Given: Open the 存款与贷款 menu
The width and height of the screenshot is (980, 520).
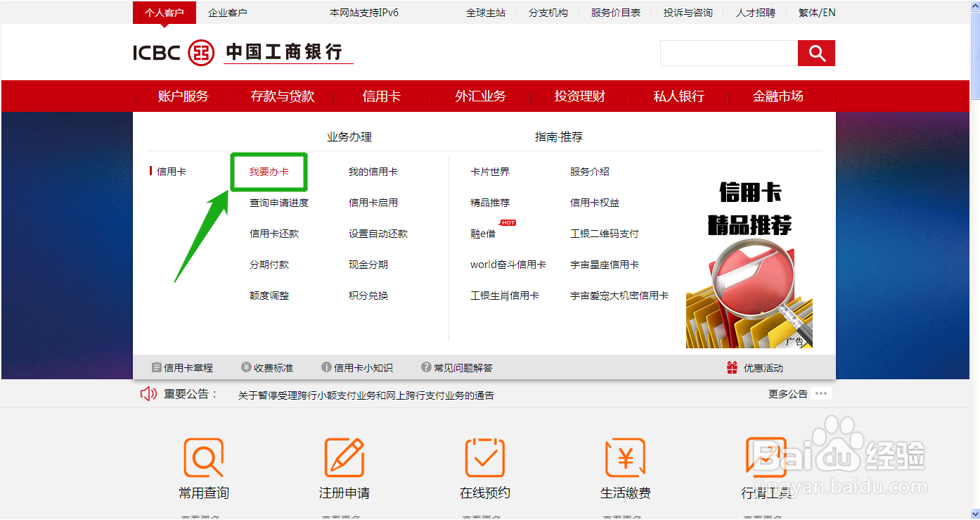Looking at the screenshot, I should [283, 96].
